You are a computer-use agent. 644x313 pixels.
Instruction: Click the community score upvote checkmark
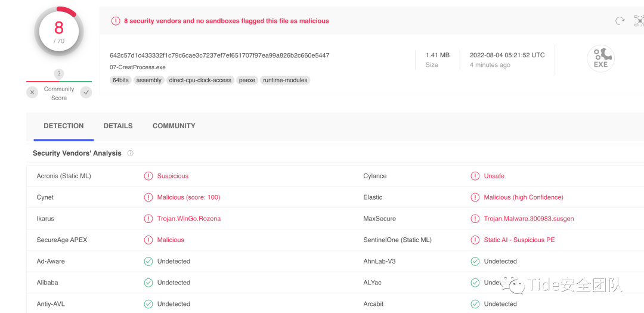coord(86,92)
